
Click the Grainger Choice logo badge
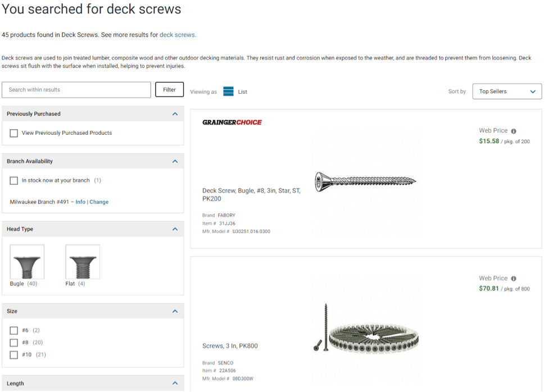click(232, 122)
